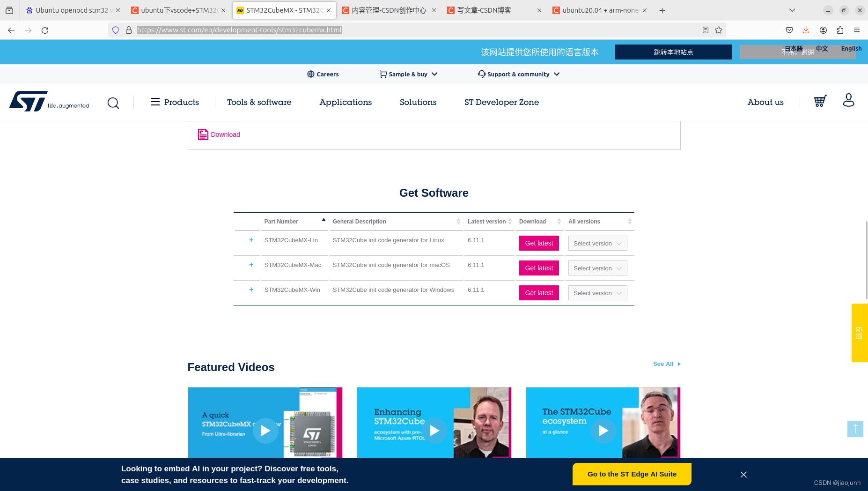Viewport: 868px width, 491px height.
Task: Open version dropdown for STM32CubeMX-Win
Action: [x=597, y=293]
